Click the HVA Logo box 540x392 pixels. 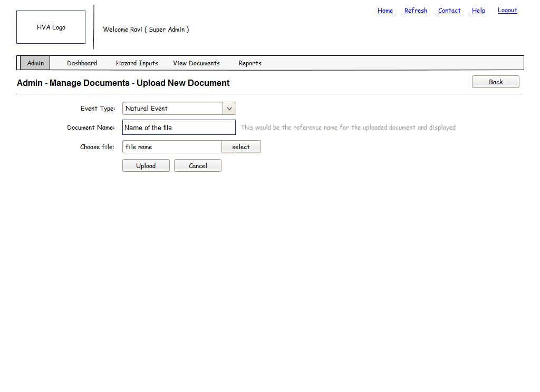[51, 27]
